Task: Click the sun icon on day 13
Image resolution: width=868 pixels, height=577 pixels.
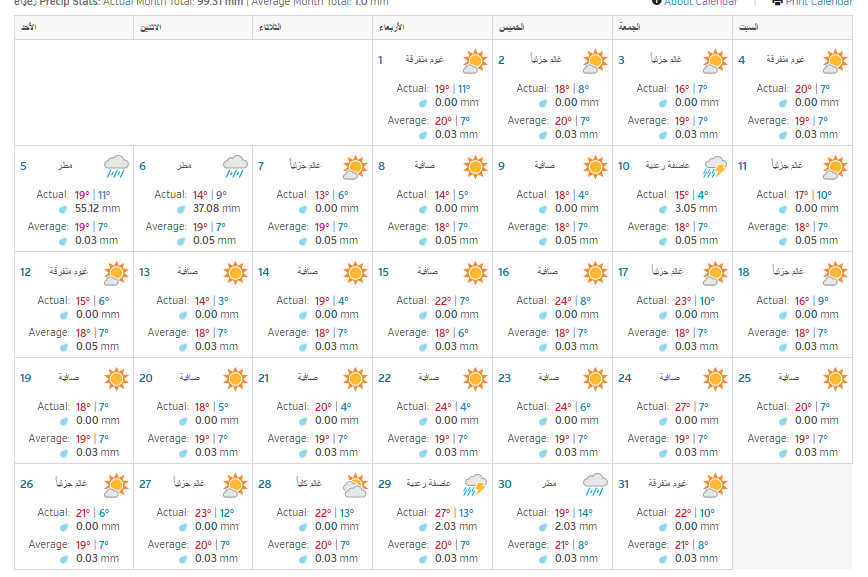Action: (235, 273)
